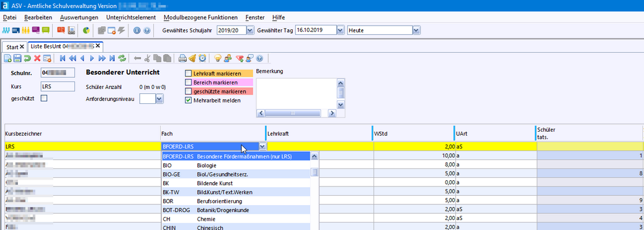The image size is (644, 230).
Task: Sort by UArt column header
Action: [x=495, y=133]
